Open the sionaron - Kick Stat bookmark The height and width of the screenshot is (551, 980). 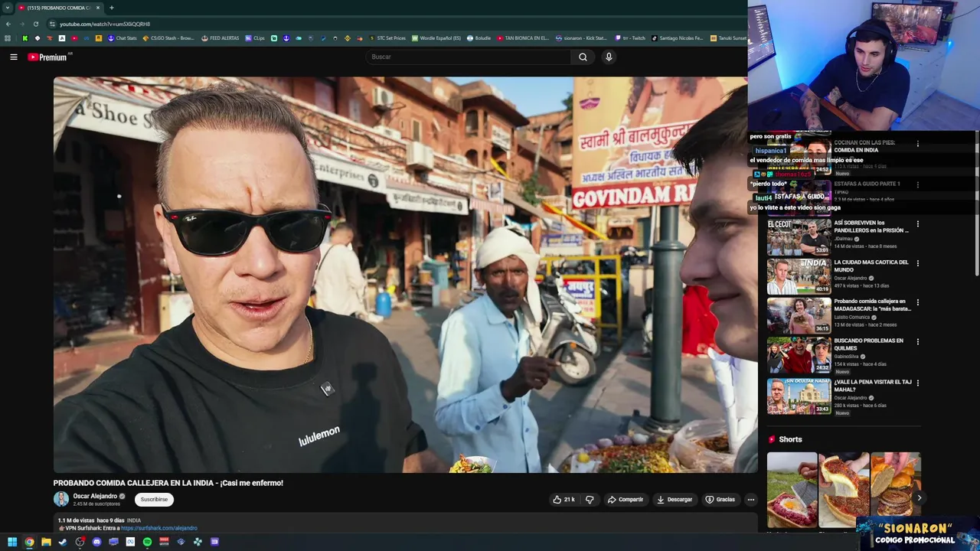tap(581, 38)
